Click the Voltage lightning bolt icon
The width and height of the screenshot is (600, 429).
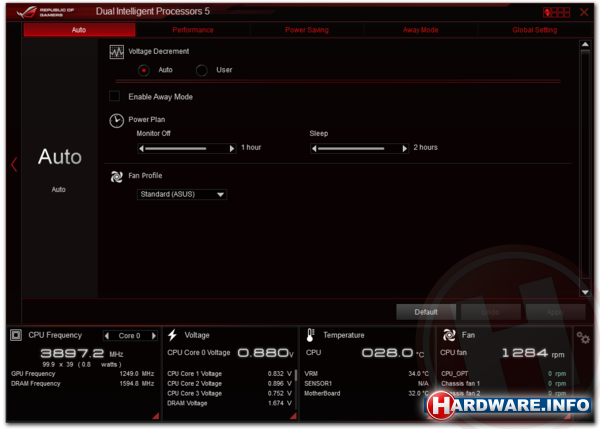point(173,335)
